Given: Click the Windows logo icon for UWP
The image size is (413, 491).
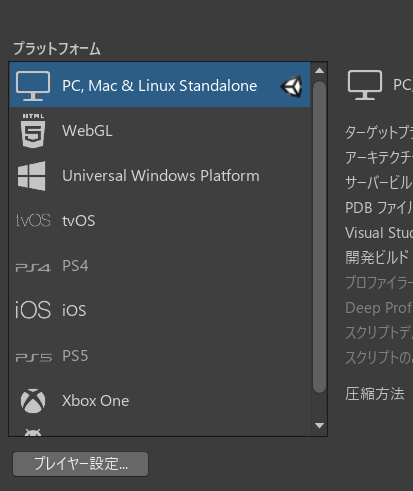Looking at the screenshot, I should [x=31, y=176].
